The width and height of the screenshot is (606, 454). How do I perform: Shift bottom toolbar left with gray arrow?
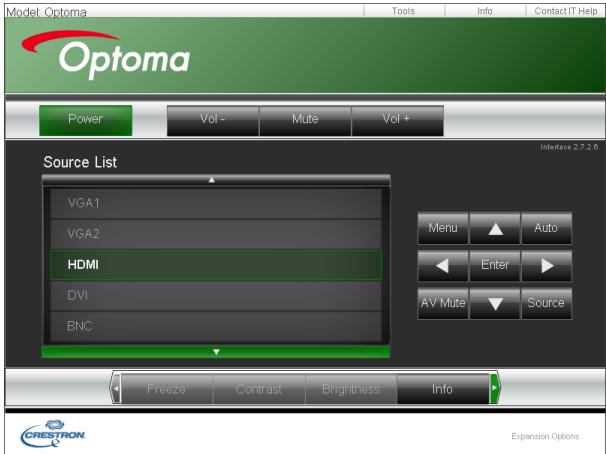[x=116, y=388]
